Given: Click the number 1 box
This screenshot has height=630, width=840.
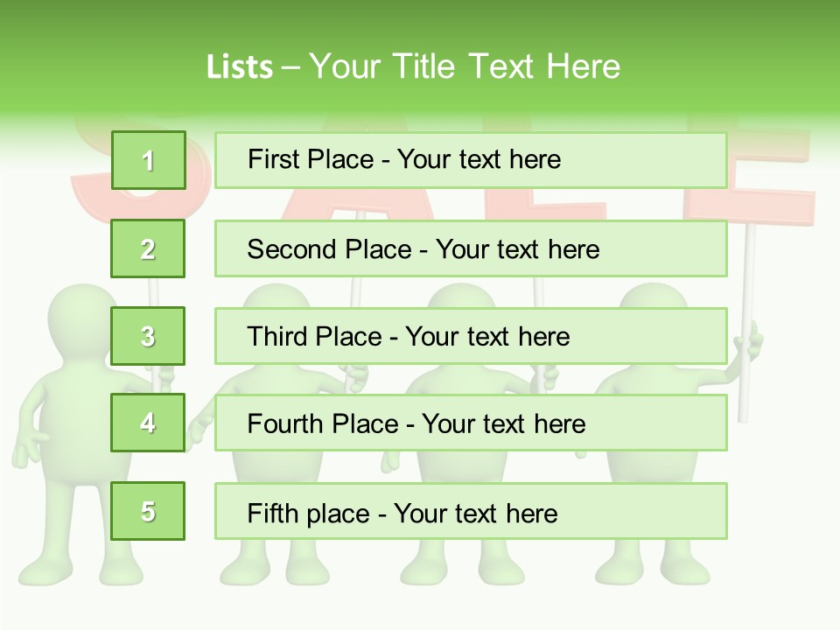Looking at the screenshot, I should pyautogui.click(x=148, y=160).
